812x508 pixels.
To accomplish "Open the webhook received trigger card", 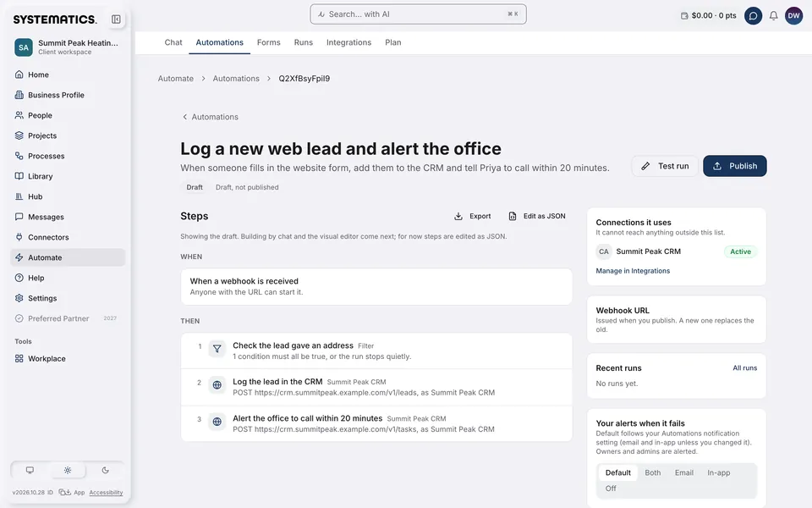I will pyautogui.click(x=376, y=287).
